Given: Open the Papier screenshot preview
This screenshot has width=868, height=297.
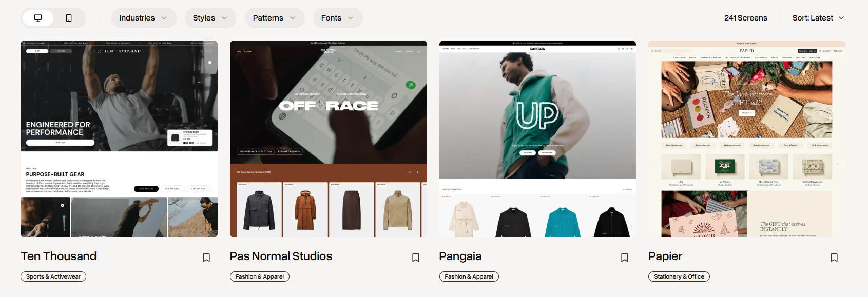Looking at the screenshot, I should [x=747, y=139].
